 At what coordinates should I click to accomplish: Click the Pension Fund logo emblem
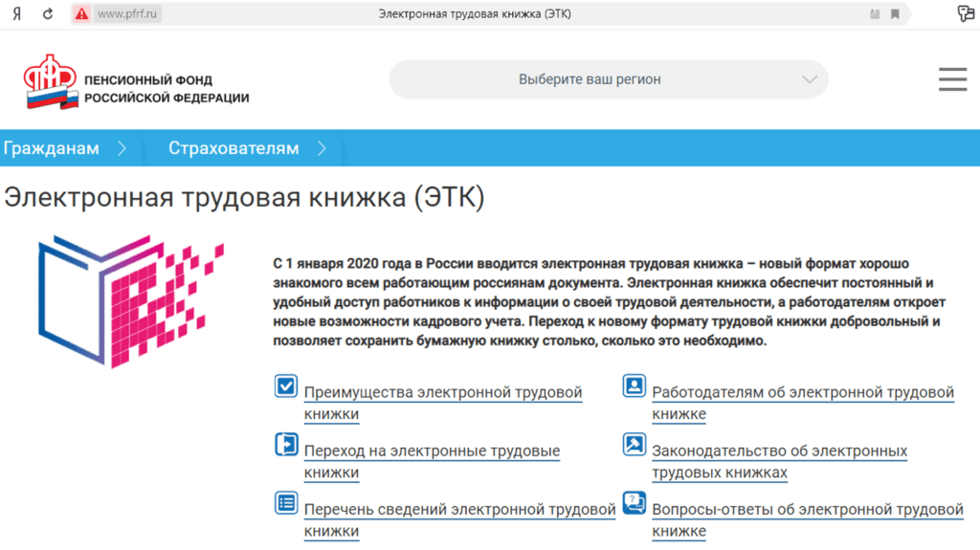coord(51,82)
